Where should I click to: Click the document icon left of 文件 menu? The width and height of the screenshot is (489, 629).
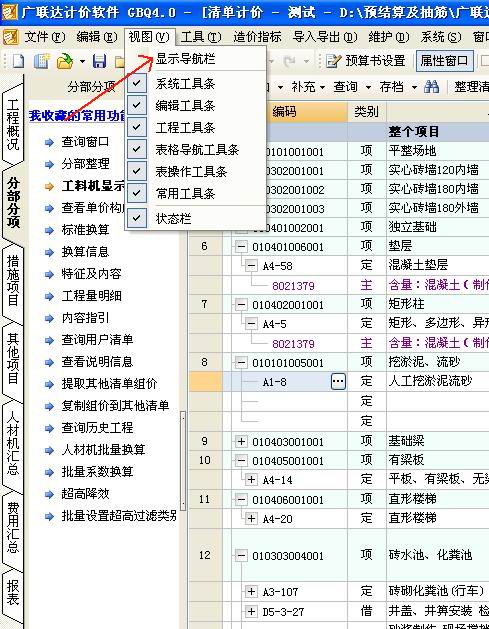coord(11,37)
